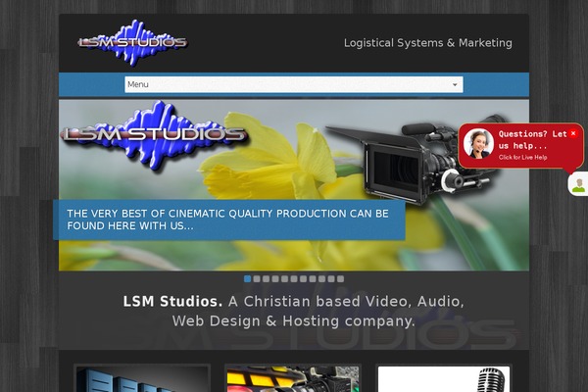Viewport: 588px width, 392px height.
Task: Select the last slider pagination dot
Action: pos(340,278)
